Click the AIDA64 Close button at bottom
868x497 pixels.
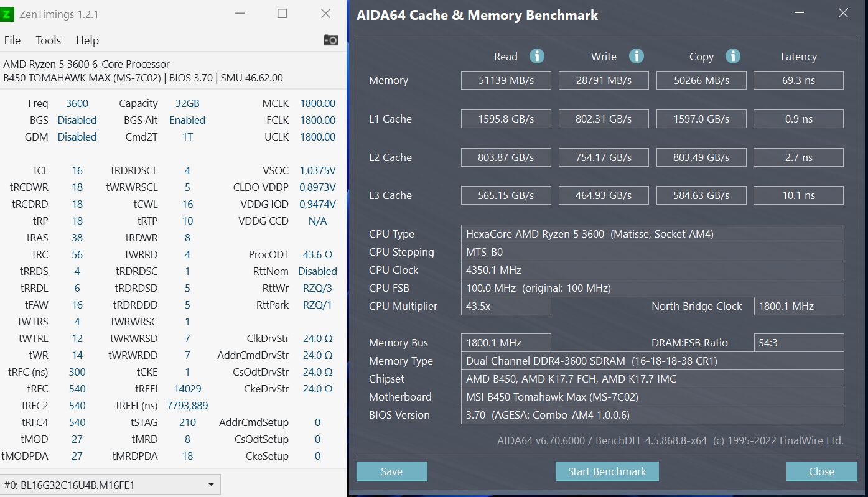821,471
